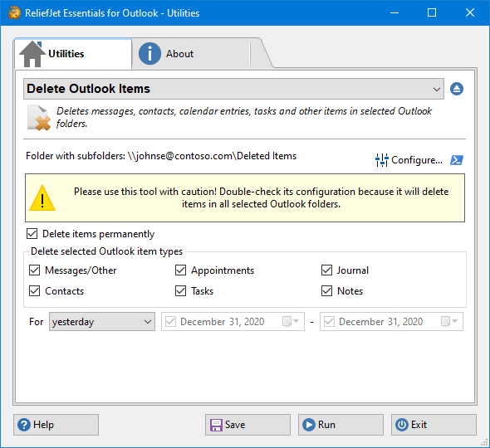Click the blue info icon on About tab
The width and height of the screenshot is (490, 448).
[149, 54]
